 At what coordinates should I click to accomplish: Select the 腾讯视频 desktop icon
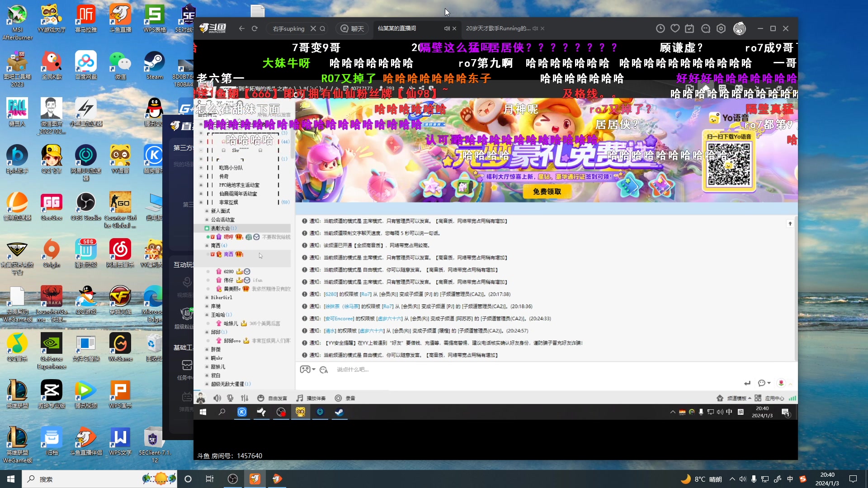point(86,394)
